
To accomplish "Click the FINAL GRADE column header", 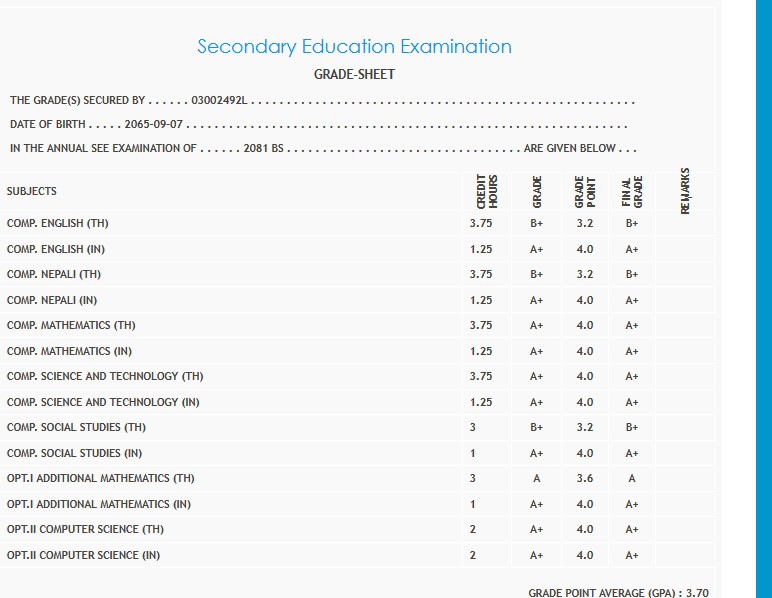I will 632,191.
